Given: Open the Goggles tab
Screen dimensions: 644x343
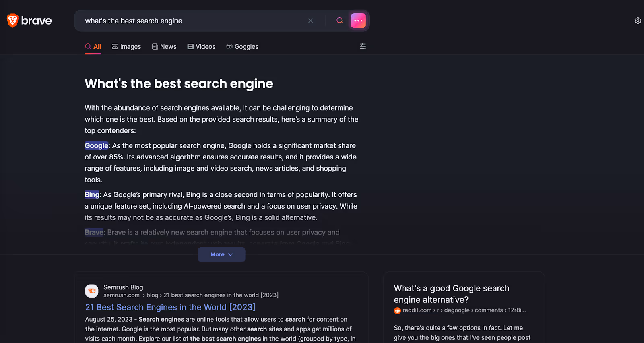Looking at the screenshot, I should [x=242, y=47].
